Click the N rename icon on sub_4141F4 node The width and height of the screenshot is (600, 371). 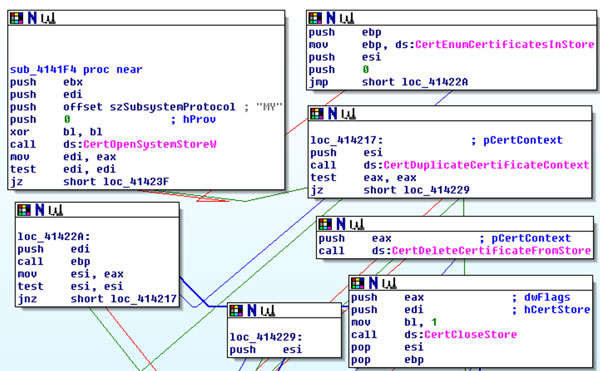tap(32, 18)
